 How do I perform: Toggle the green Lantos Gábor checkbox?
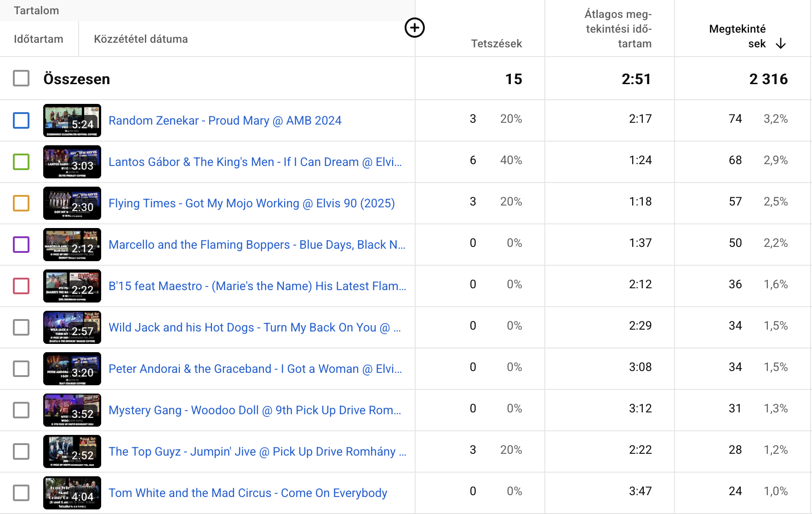point(21,162)
